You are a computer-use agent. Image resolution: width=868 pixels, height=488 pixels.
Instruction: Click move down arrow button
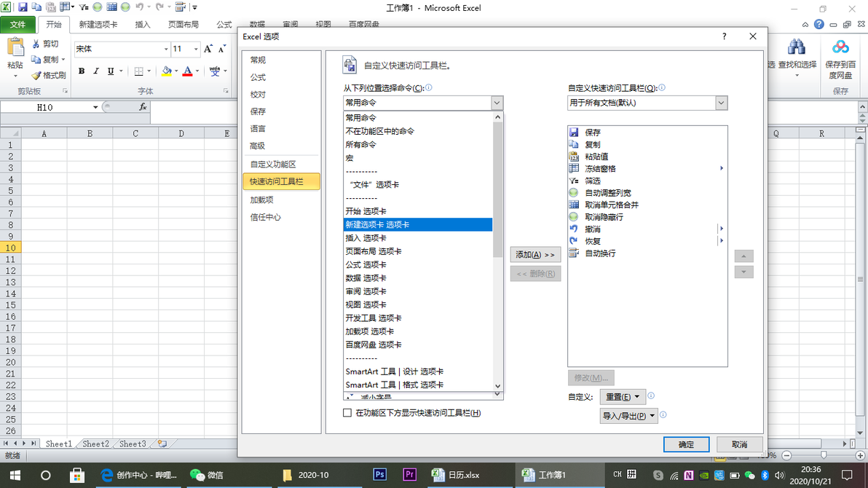point(743,272)
